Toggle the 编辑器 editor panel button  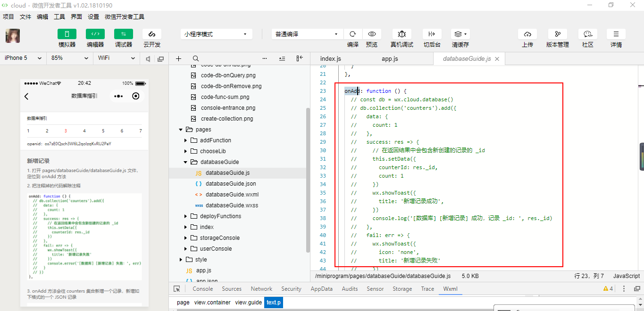coord(95,34)
